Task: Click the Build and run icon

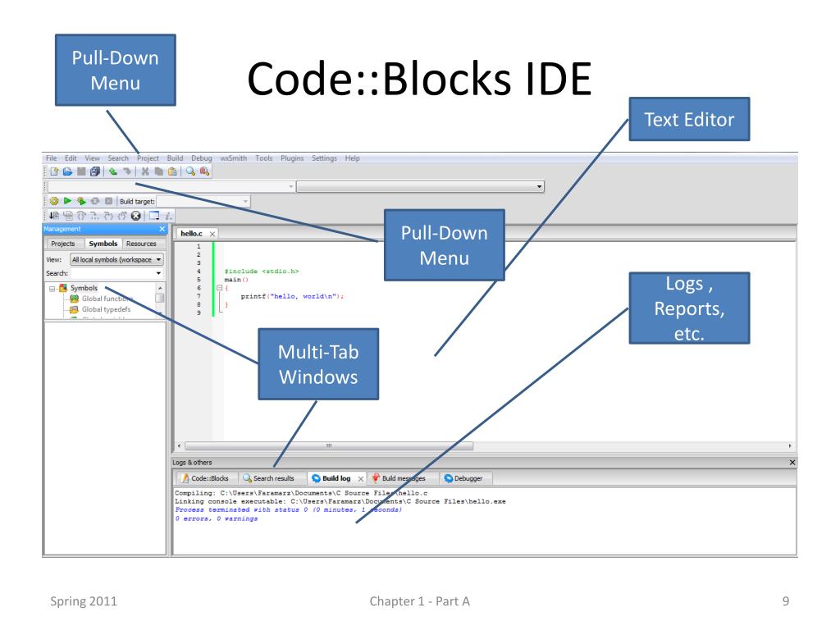Action: (81, 201)
